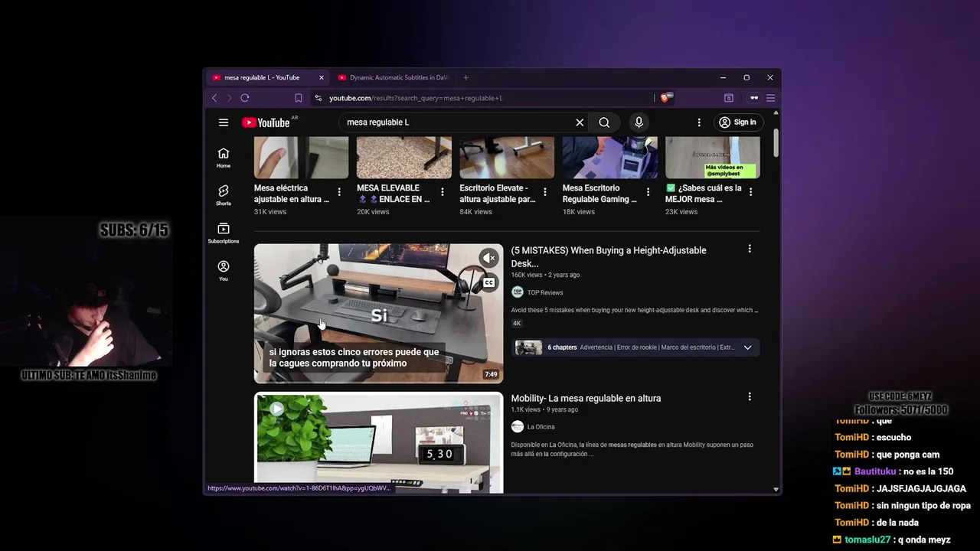The image size is (980, 551).
Task: Play the 5 MISTAKES desk video thumbnail
Action: [378, 313]
